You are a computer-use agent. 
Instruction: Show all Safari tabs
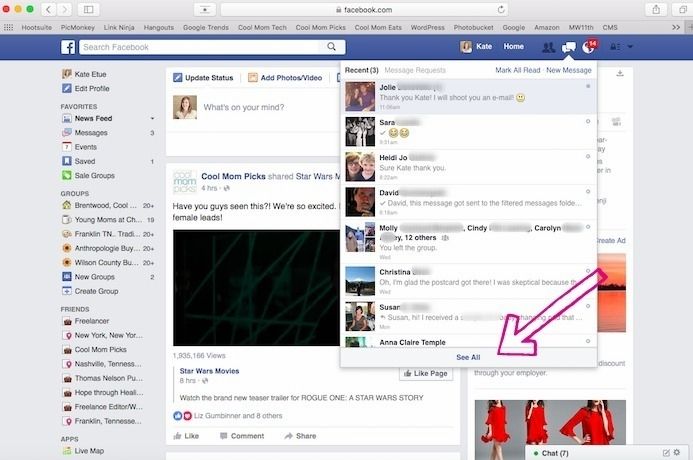coord(682,9)
